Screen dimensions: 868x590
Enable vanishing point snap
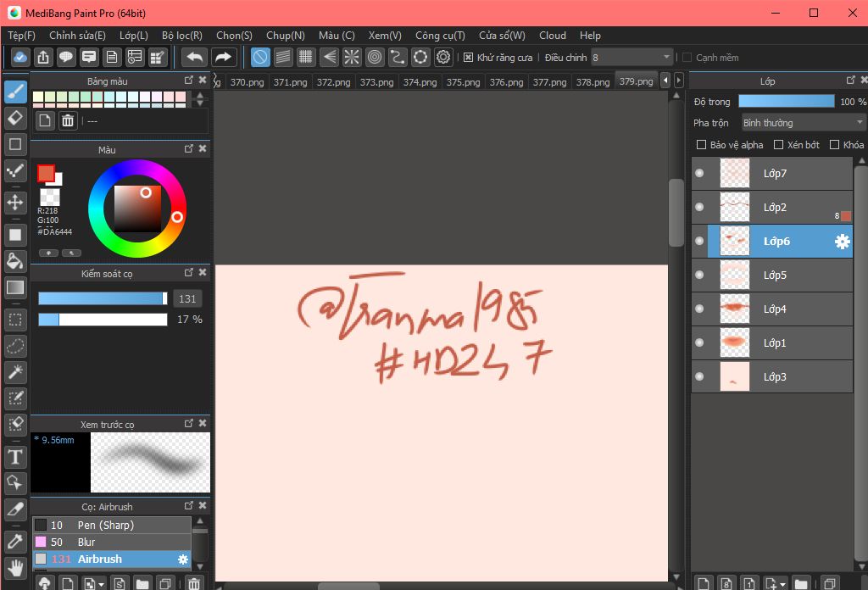(329, 57)
